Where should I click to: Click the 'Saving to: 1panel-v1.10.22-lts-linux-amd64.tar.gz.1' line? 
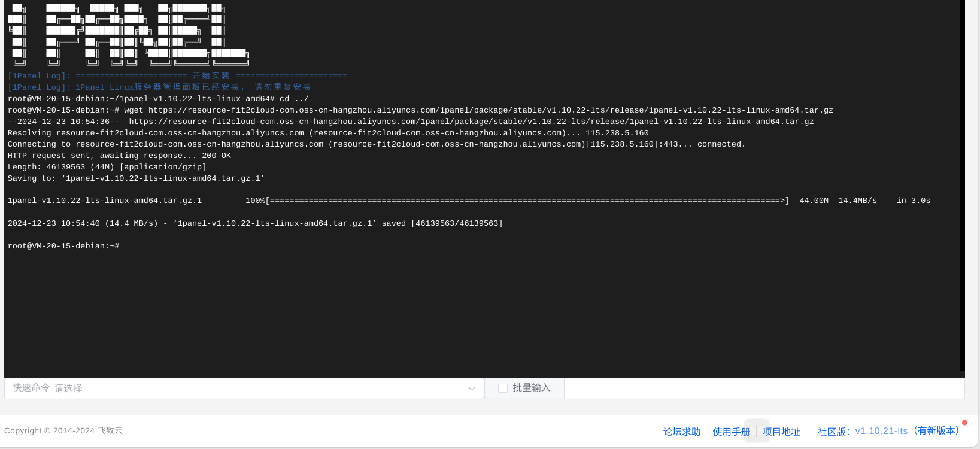coord(136,178)
